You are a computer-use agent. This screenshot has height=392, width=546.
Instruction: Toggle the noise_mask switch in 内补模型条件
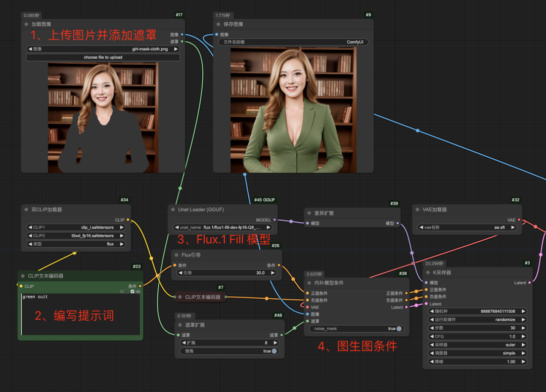pos(399,329)
